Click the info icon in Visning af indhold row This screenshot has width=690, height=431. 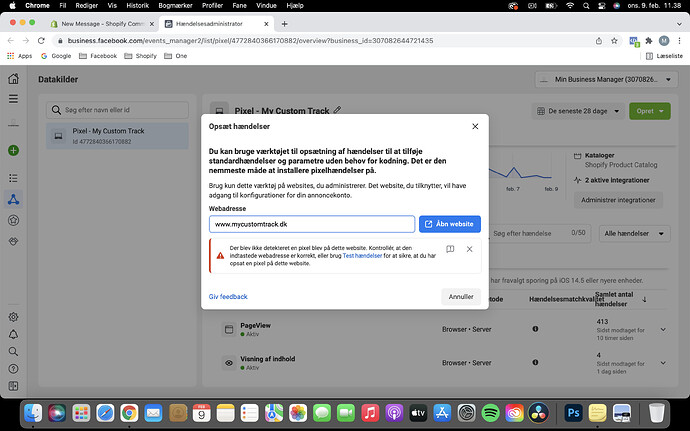click(535, 362)
